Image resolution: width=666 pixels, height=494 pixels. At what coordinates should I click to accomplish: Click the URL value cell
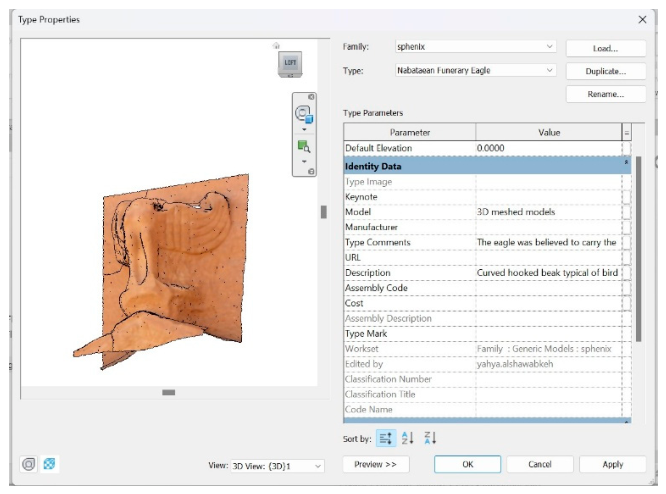[548, 258]
